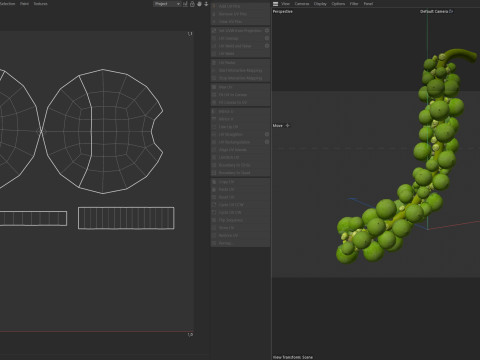
Task: Run the UV Rectangularize command
Action: point(237,142)
